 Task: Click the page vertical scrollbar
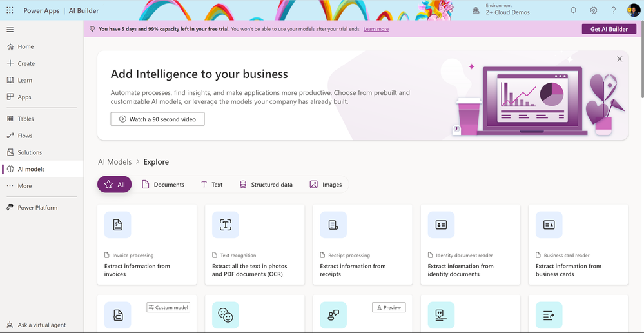click(x=641, y=59)
